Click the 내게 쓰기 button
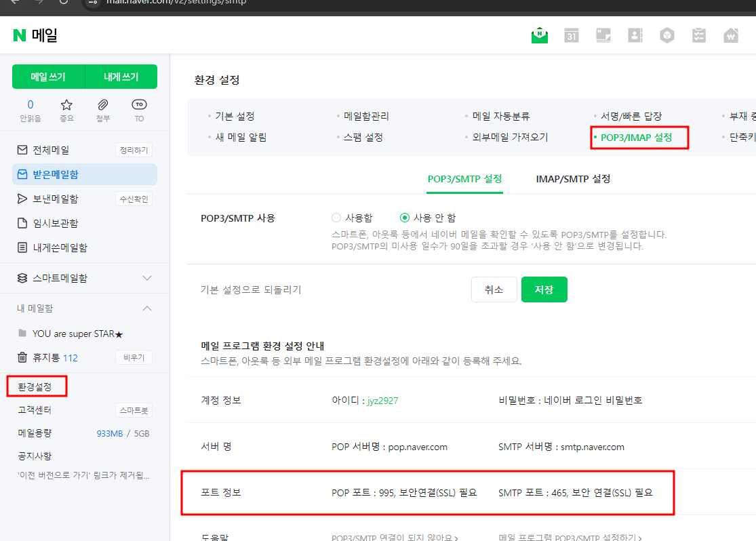 121,77
